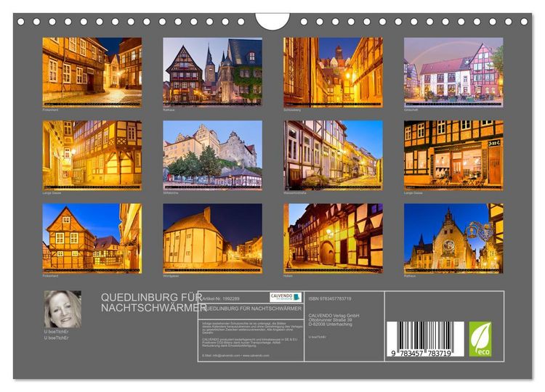This screenshot has height=392, width=545.
Task: Click the Stiftskirche caption under the photo
Action: point(171,192)
